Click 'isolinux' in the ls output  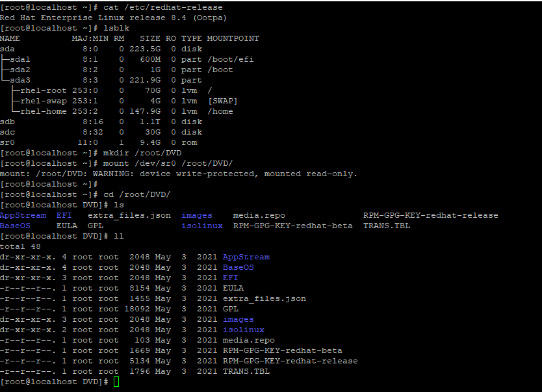pos(202,226)
